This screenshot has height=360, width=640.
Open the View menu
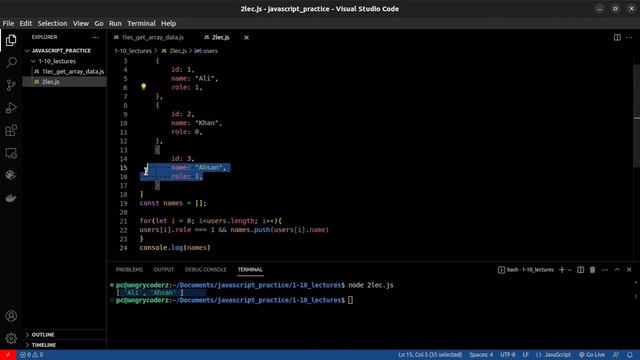pyautogui.click(x=81, y=23)
